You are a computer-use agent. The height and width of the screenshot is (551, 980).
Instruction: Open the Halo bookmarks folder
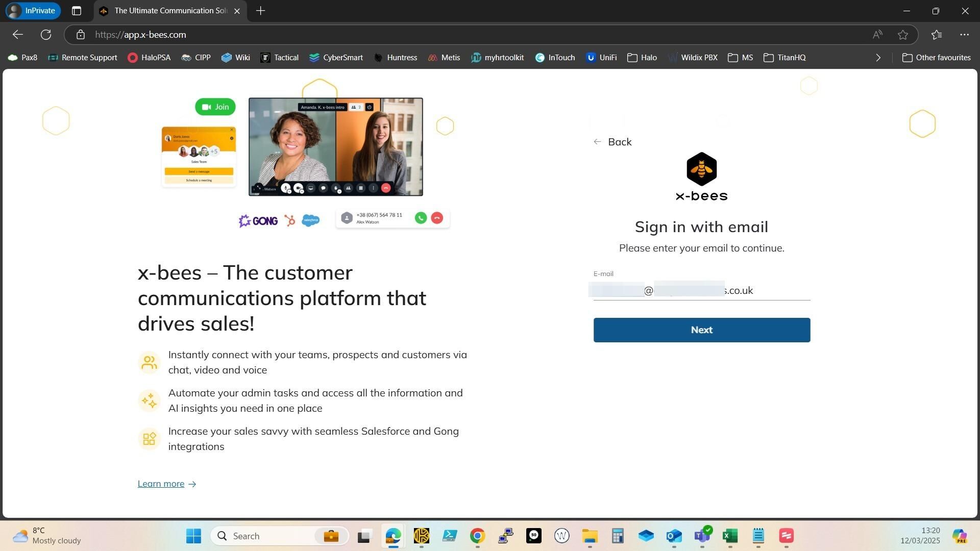click(642, 58)
